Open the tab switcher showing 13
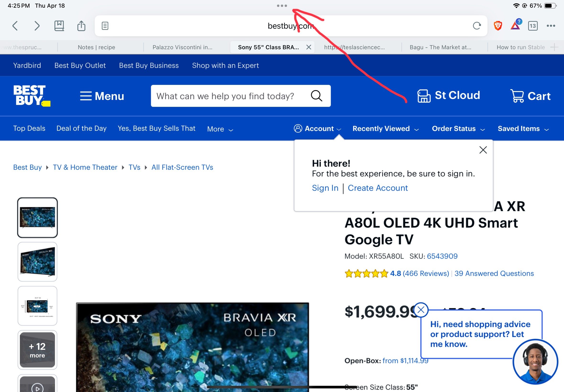The width and height of the screenshot is (564, 392). pyautogui.click(x=532, y=26)
